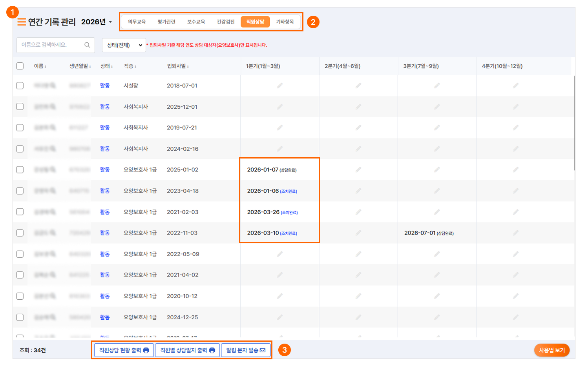Image resolution: width=588 pixels, height=366 pixels.
Task: Check the box for the 2021-02-03 row
Action: pyautogui.click(x=20, y=212)
